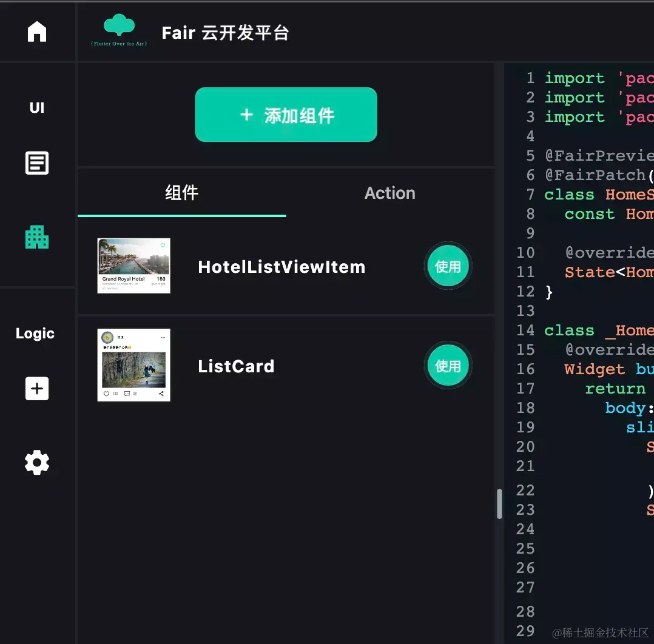
Task: Click the HotelListViewItem thumbnail image
Action: coord(134,266)
